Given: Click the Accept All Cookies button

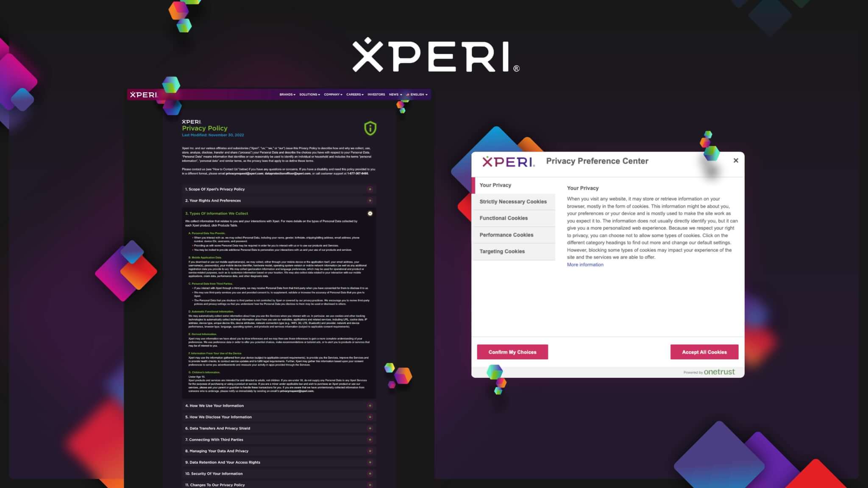Looking at the screenshot, I should (704, 352).
